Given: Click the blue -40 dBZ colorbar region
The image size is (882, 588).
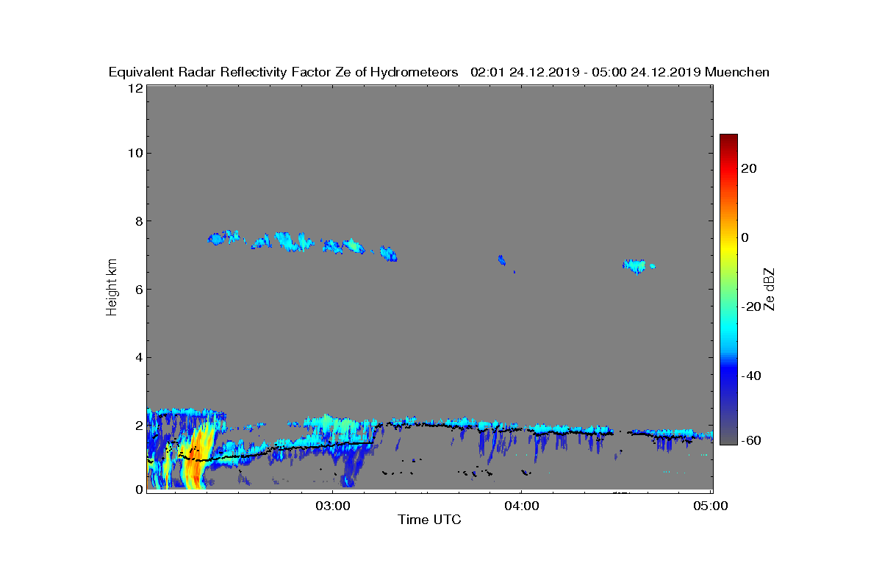Looking at the screenshot, I should [x=728, y=376].
